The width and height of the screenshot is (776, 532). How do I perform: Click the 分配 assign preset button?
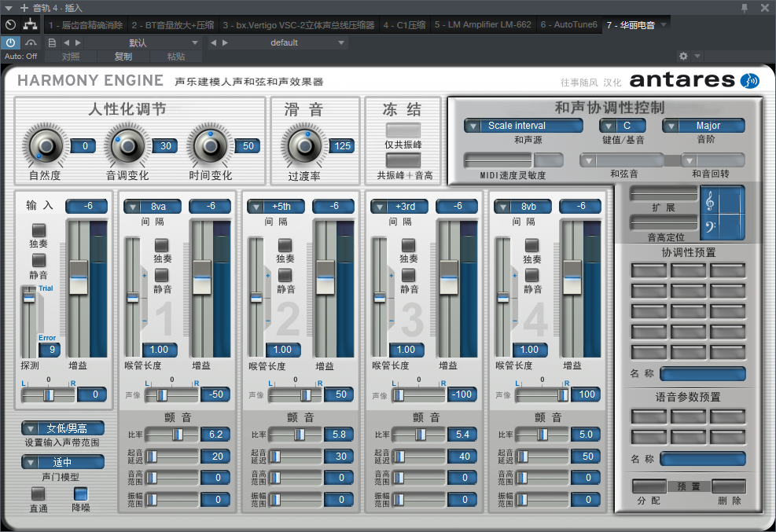pos(649,486)
